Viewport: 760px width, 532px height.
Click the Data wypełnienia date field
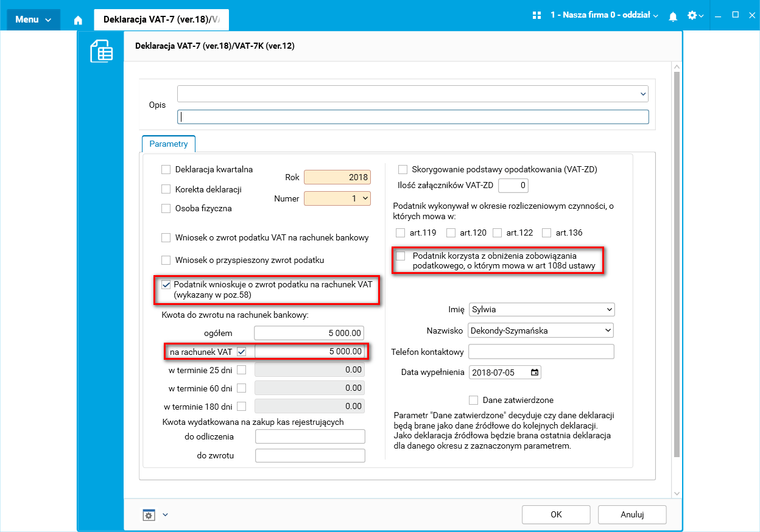click(x=505, y=373)
